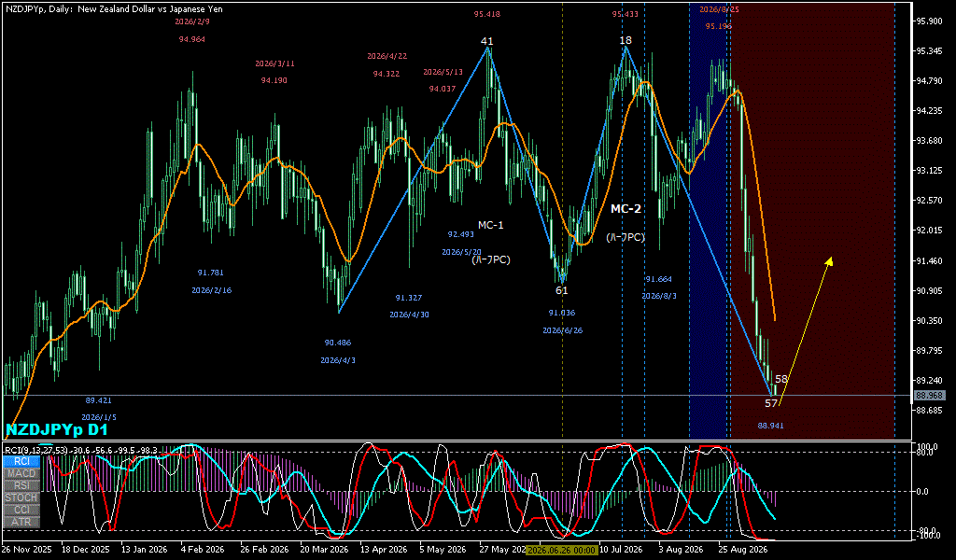956x560 pixels.
Task: Click '0.0' on the RCI scale
Action: (923, 491)
